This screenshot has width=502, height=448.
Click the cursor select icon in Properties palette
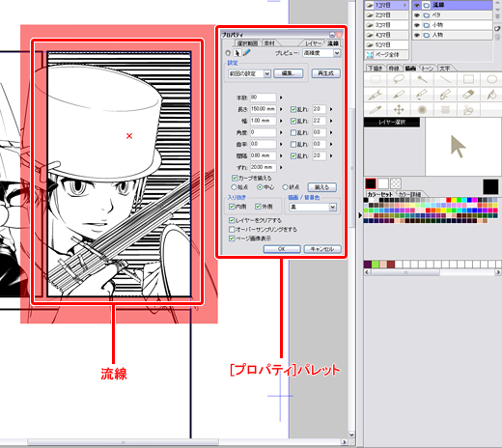(237, 53)
